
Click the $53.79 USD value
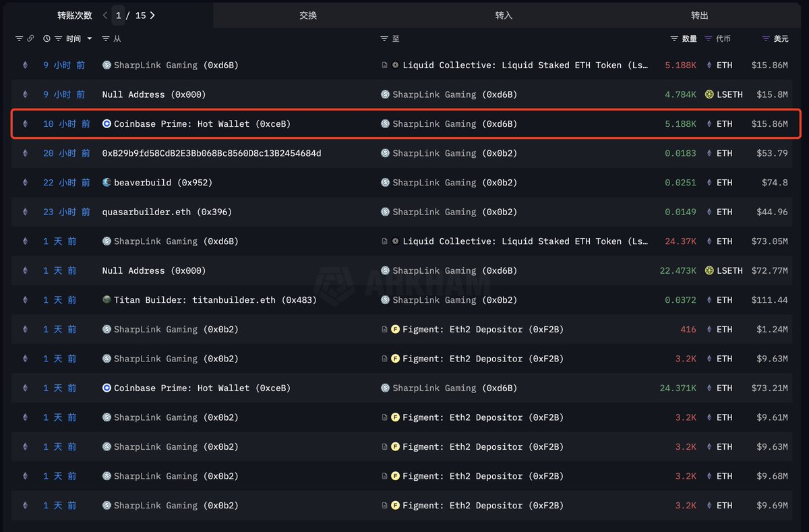(772, 153)
